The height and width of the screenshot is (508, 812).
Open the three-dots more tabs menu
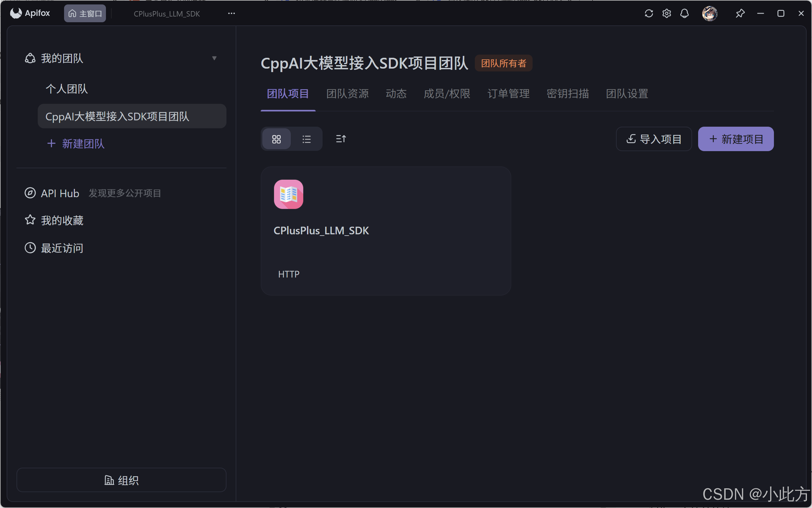(232, 13)
